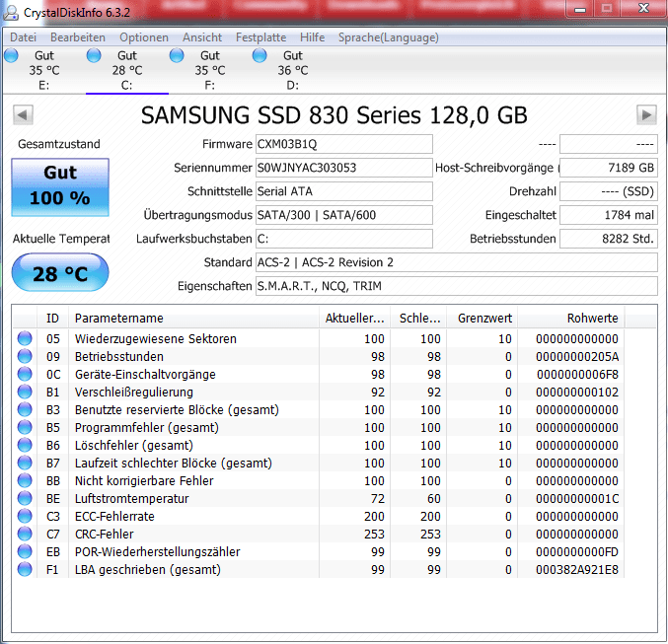Screen dimensions: 668x644
Task: Select drive E: status tab
Action: tap(43, 70)
